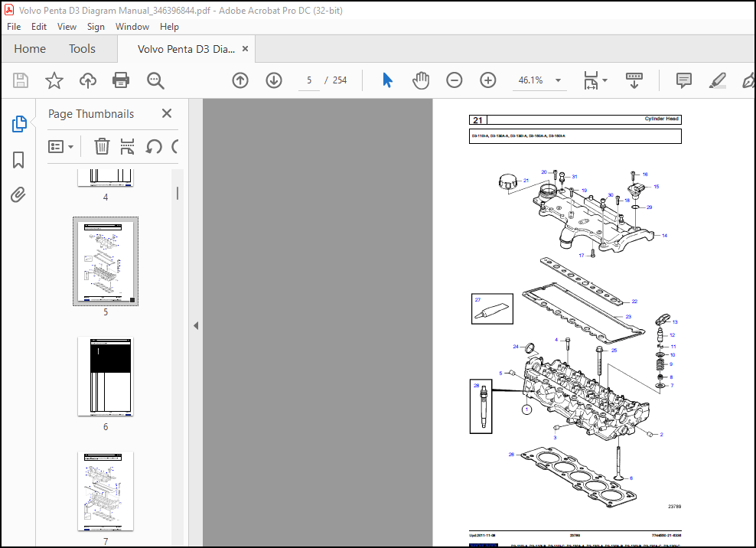Open the Window menu
The height and width of the screenshot is (548, 756).
pos(132,27)
